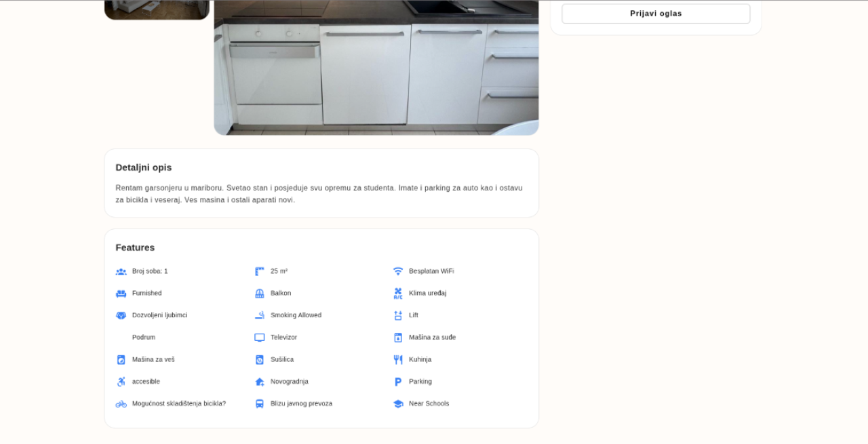Click the room count icon beside Broj soba
868x444 pixels.
[121, 272]
